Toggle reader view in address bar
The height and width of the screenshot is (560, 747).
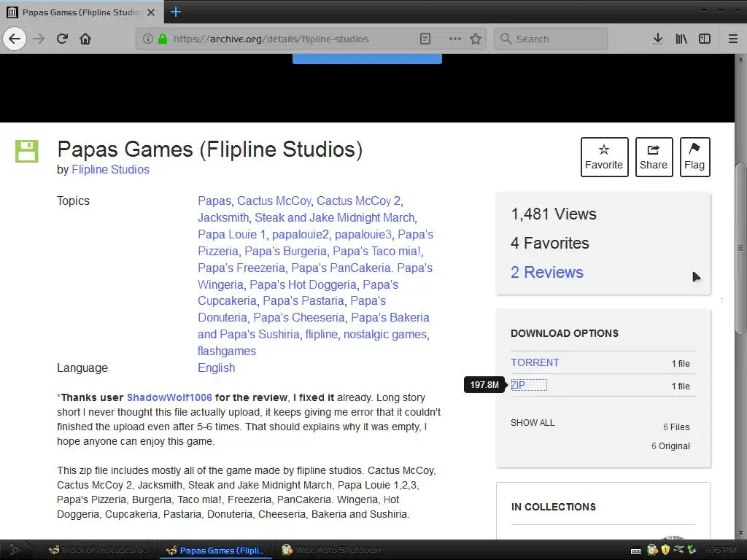coord(425,39)
